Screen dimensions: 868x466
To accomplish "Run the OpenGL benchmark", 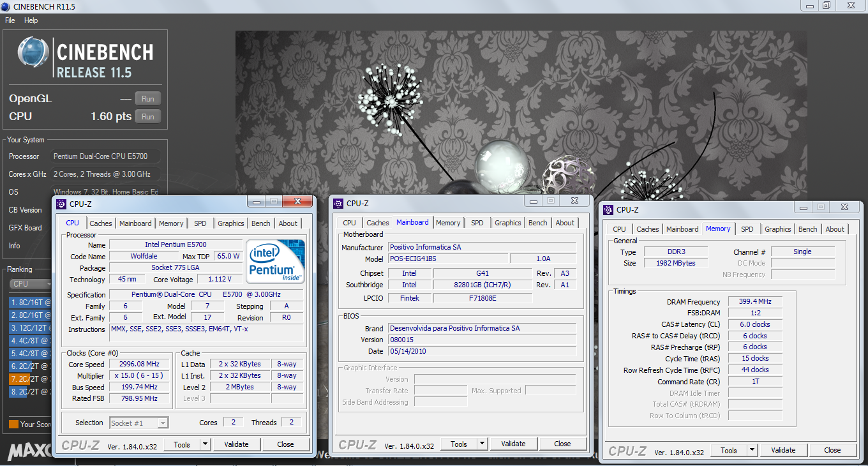I will coord(148,98).
